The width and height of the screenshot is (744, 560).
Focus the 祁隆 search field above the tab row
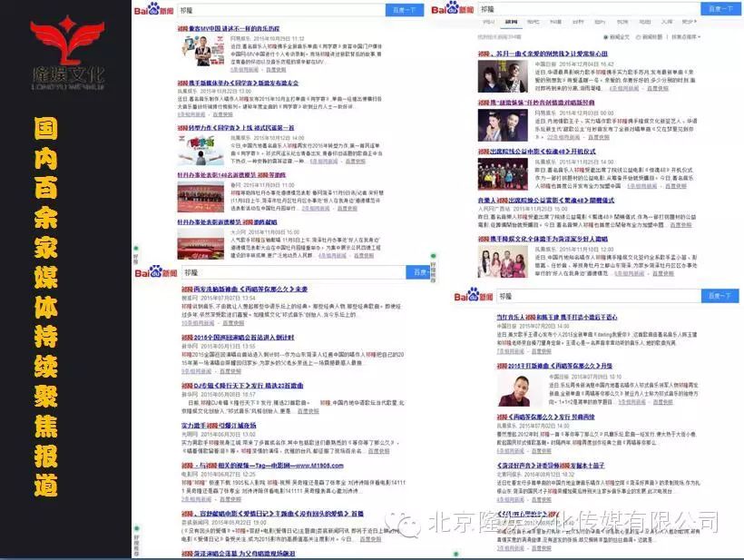click(590, 9)
